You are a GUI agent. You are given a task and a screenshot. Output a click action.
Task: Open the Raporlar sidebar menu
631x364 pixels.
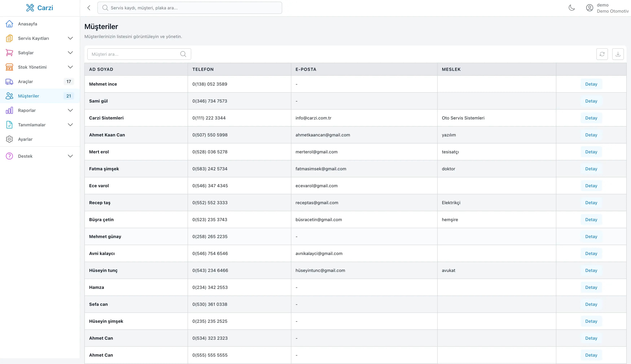tap(40, 110)
